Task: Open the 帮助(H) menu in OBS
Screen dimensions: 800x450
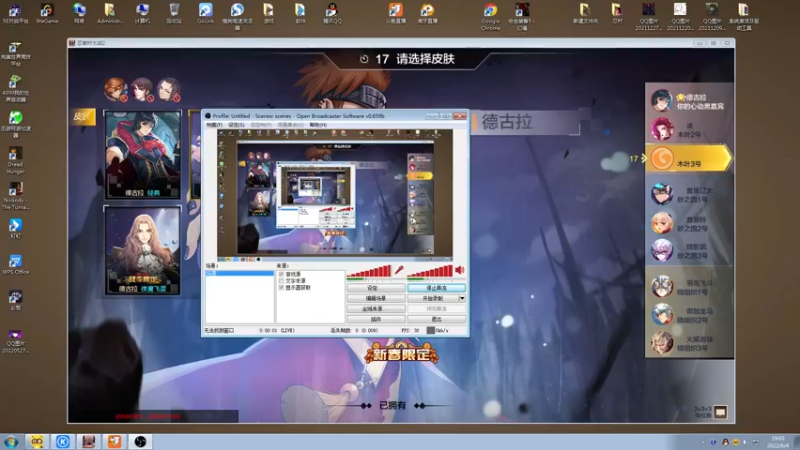Action: (318, 124)
